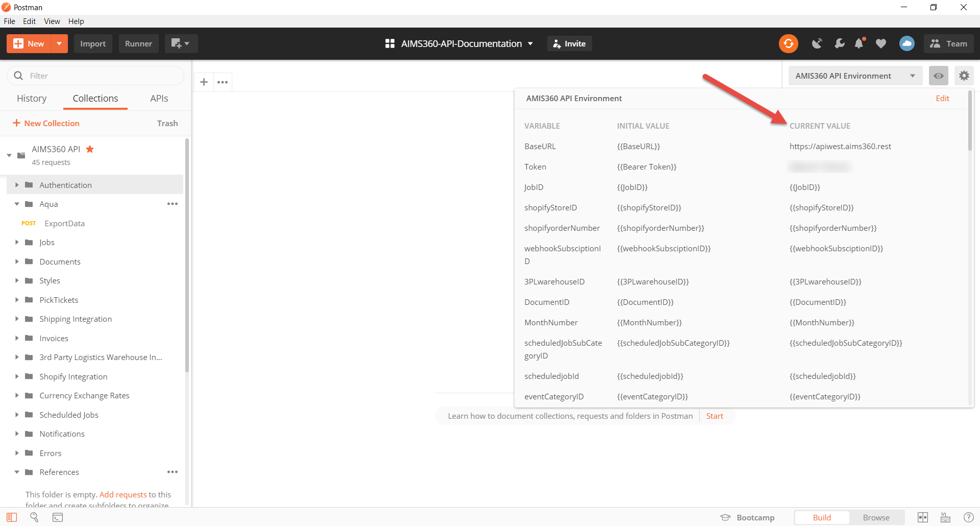980x526 pixels.
Task: Switch to the History tab
Action: (31, 98)
